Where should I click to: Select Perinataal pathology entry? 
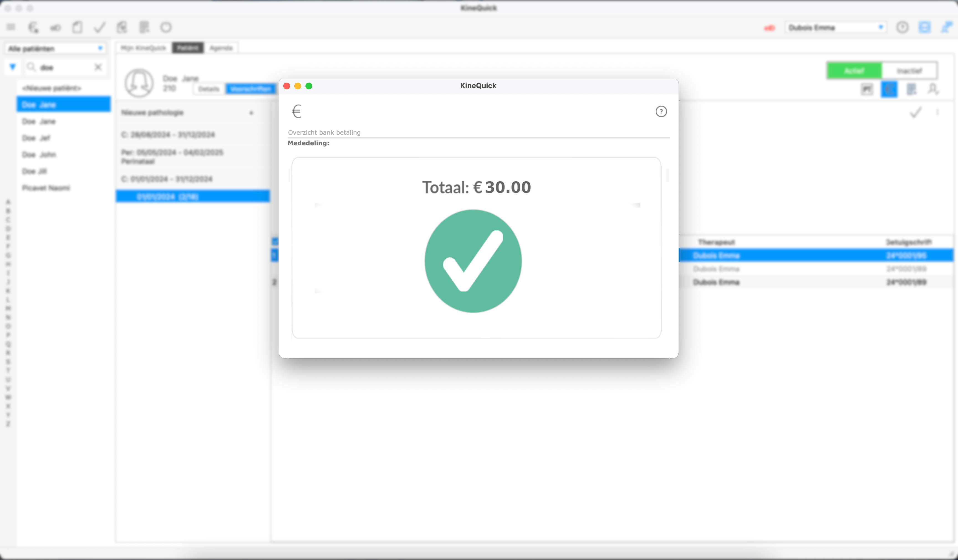[193, 157]
